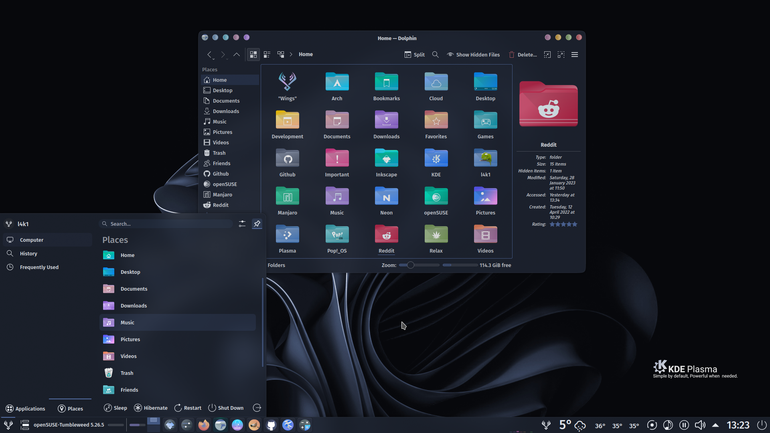
Task: Select the Github folder in file view
Action: pos(287,162)
